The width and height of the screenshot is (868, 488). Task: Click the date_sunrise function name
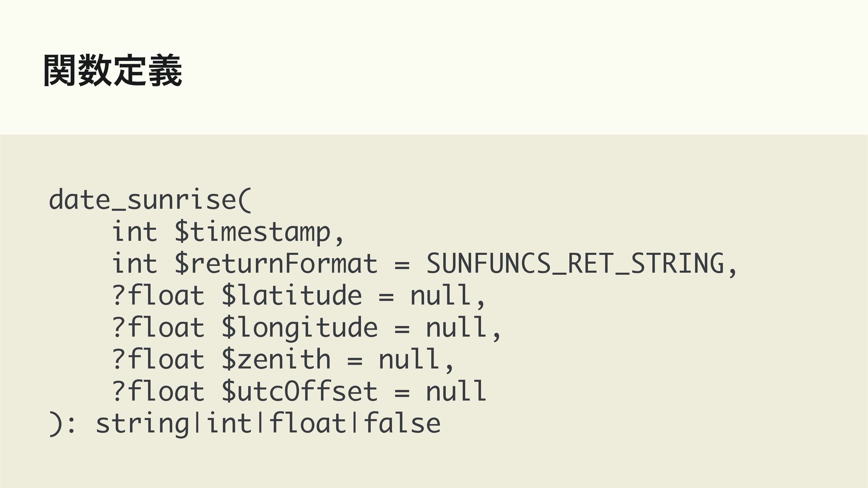[x=142, y=200]
